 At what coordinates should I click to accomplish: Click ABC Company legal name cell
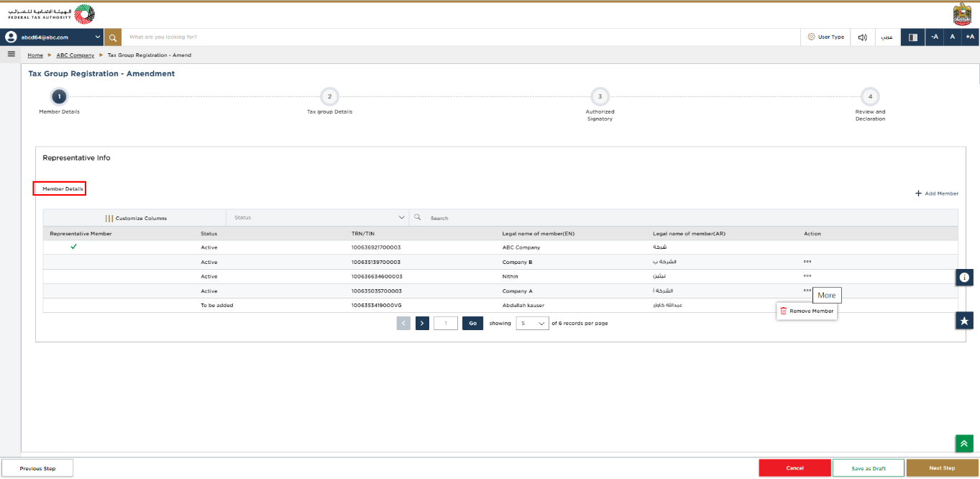[x=521, y=247]
